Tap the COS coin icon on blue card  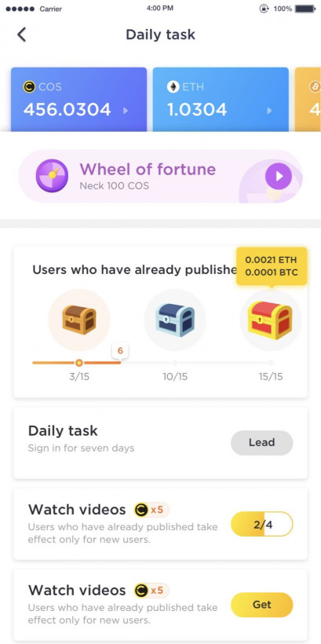click(29, 86)
